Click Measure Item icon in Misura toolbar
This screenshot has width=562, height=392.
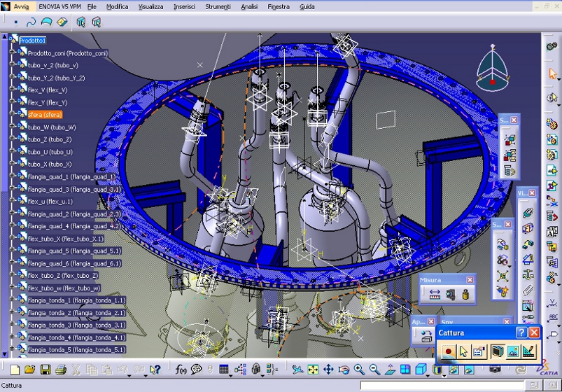pos(450,295)
